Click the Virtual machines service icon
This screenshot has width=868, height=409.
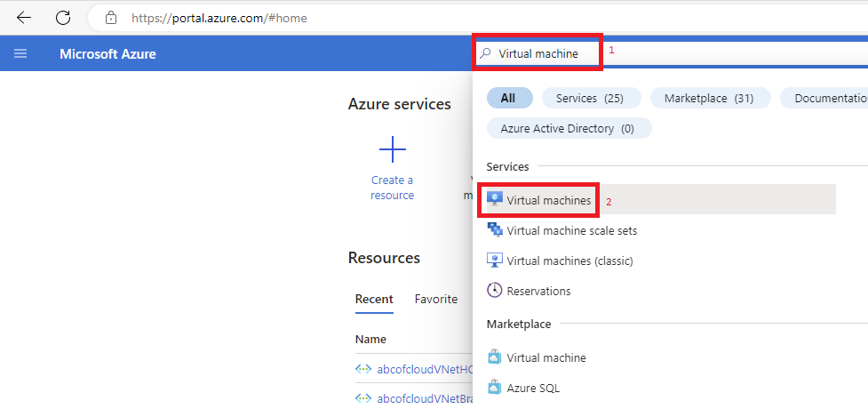coord(494,200)
